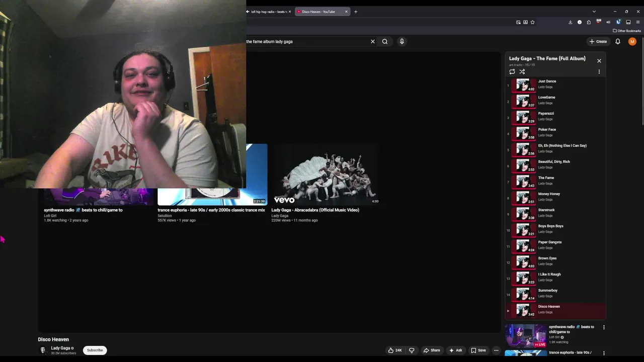Viewport: 644px width, 362px height.
Task: Open the extensions puzzle icon
Action: 589,22
